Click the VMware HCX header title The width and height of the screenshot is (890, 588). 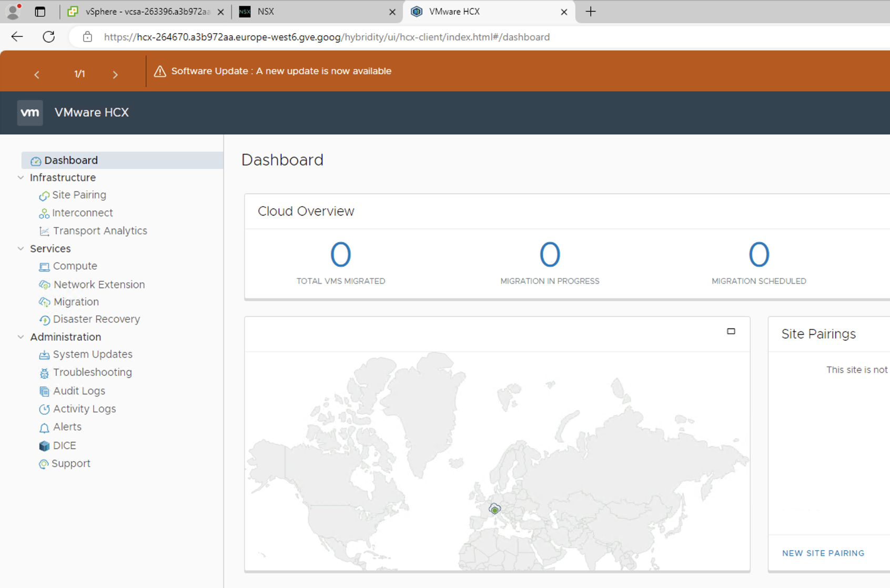click(92, 113)
